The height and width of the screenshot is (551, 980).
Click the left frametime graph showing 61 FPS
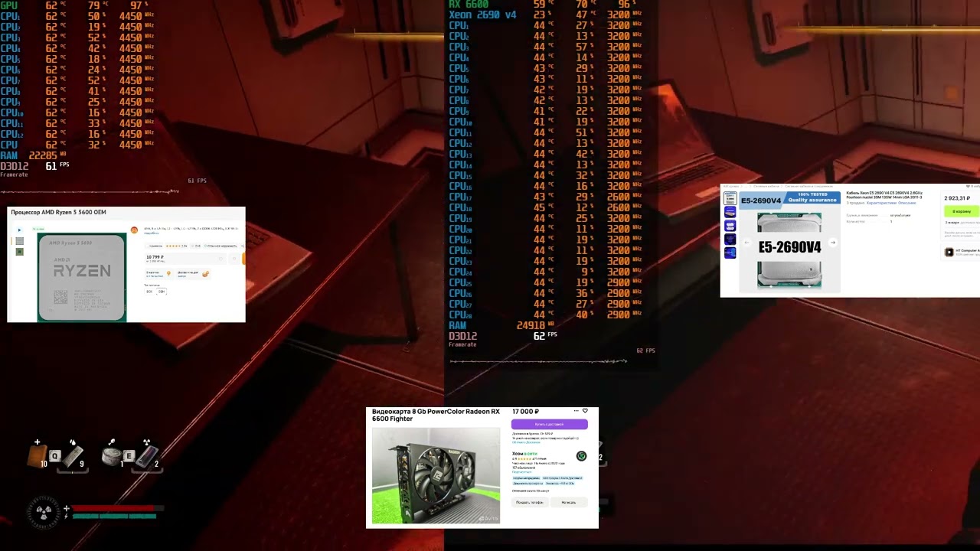[90, 191]
